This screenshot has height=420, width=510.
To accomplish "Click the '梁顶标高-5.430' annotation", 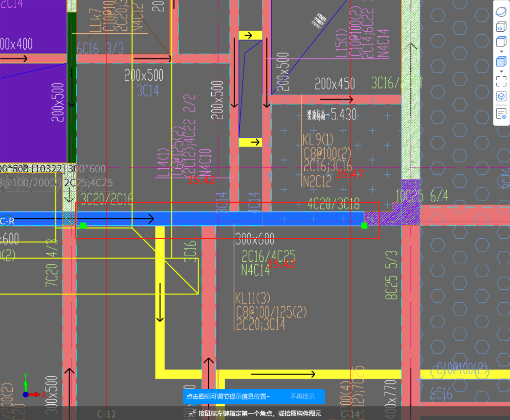I will click(331, 115).
